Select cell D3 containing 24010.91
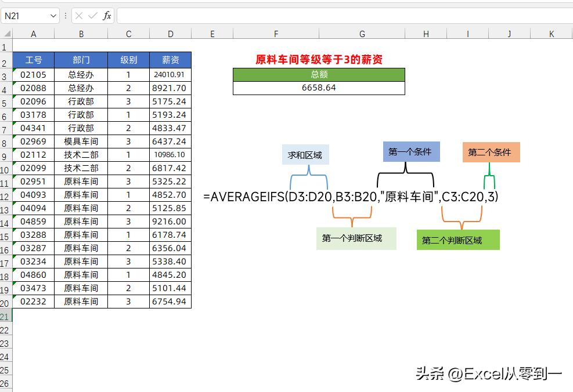The image size is (573, 392). click(x=170, y=75)
